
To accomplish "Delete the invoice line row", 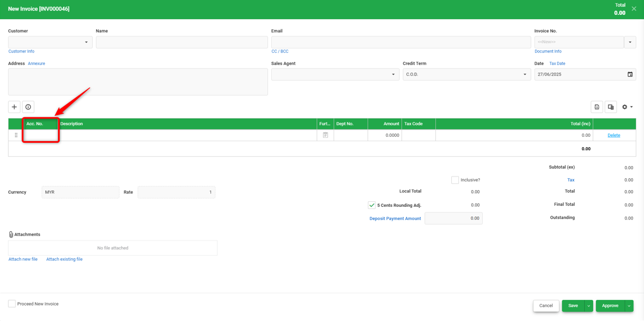I will pos(614,135).
